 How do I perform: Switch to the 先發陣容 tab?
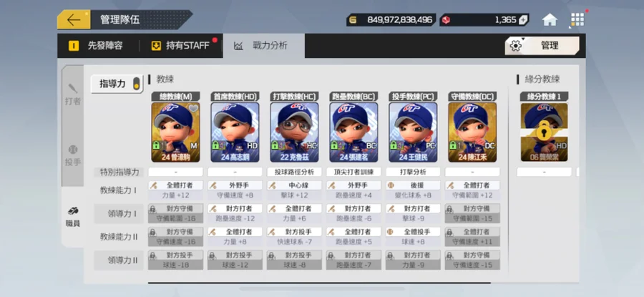95,46
